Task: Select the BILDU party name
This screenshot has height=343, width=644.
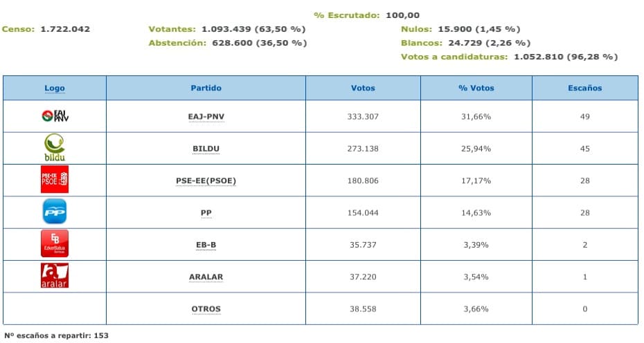Action: 206,149
